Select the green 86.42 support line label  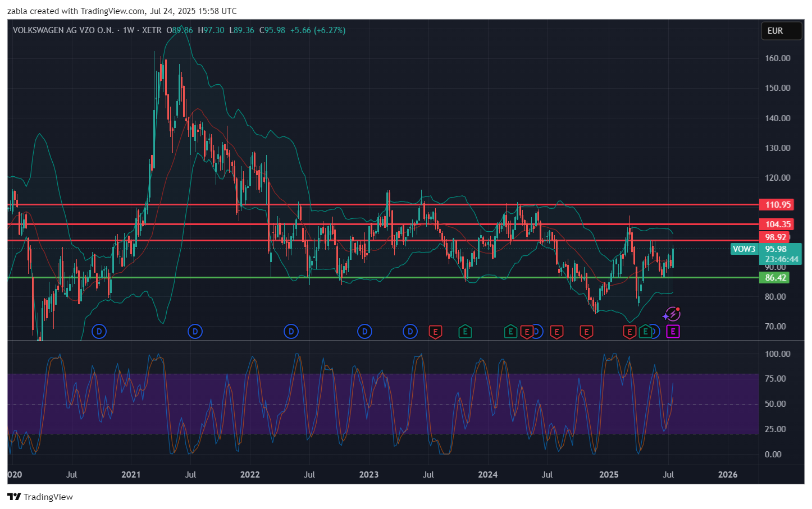pyautogui.click(x=775, y=278)
